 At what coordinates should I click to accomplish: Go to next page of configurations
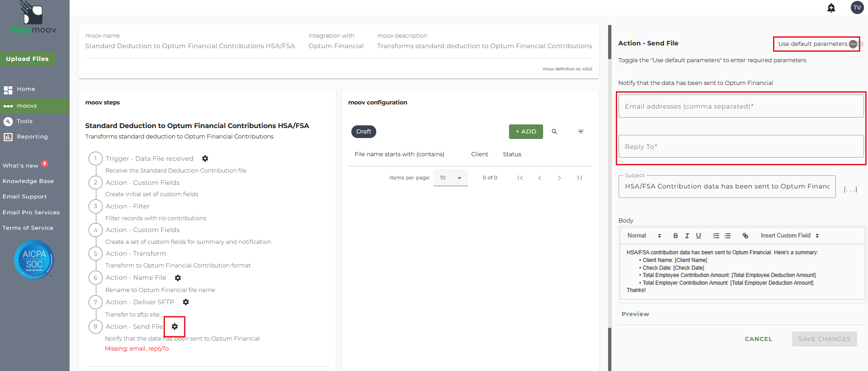(559, 178)
